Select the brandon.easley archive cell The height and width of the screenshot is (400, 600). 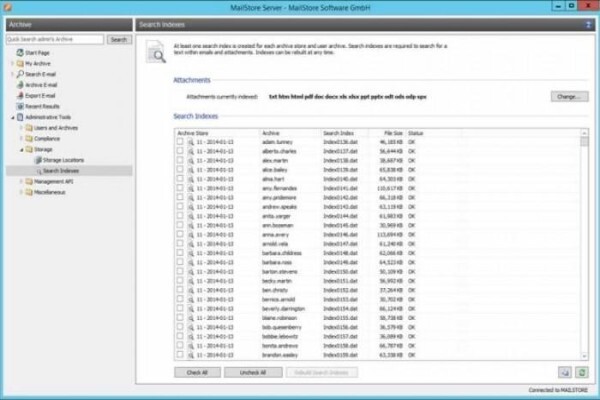pyautogui.click(x=280, y=355)
